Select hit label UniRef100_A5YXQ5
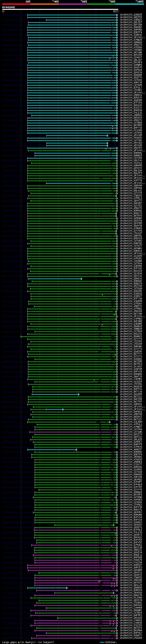This screenshot has width=146, height=644. click(131, 135)
